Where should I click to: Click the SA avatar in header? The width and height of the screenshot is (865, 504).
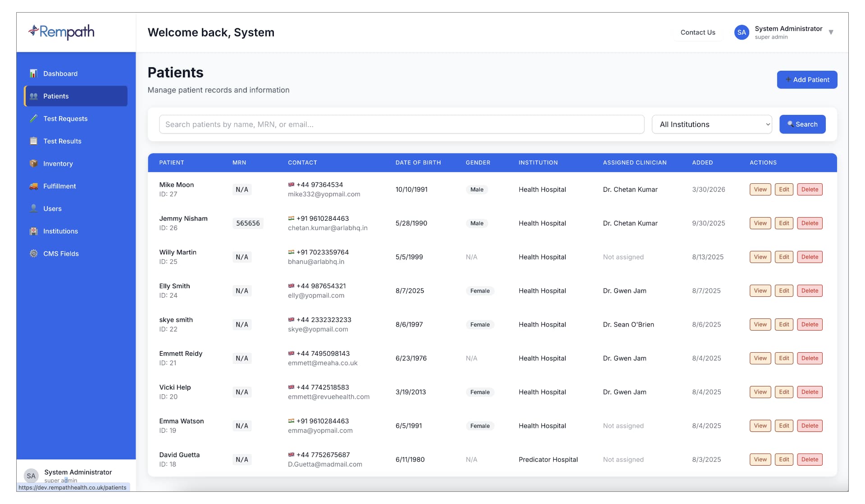pyautogui.click(x=742, y=32)
